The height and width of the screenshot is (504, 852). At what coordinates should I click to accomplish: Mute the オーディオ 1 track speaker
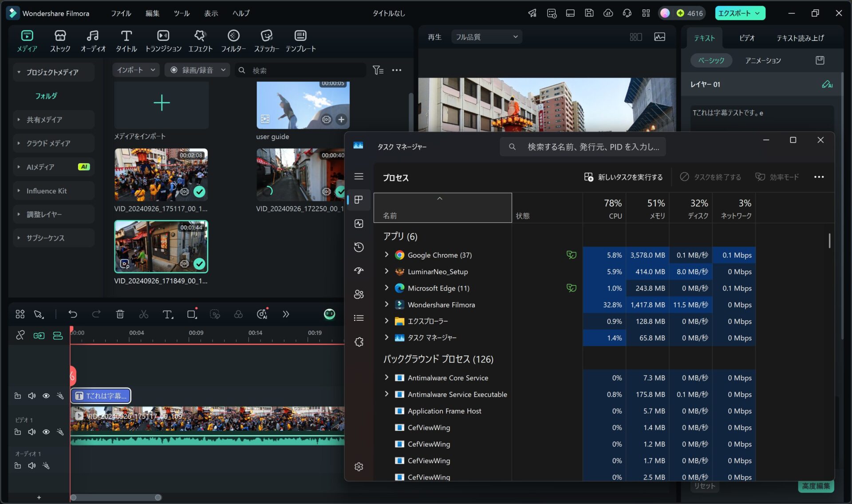click(x=32, y=465)
